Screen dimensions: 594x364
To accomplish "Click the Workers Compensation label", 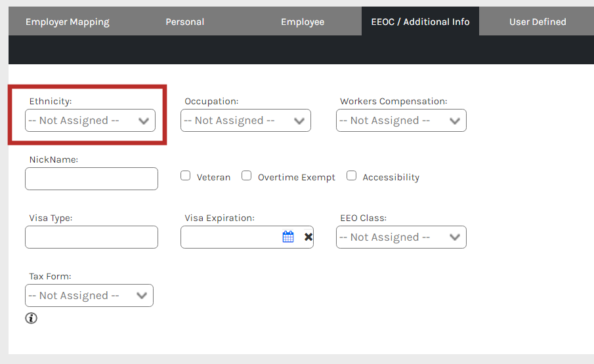I will coord(394,101).
